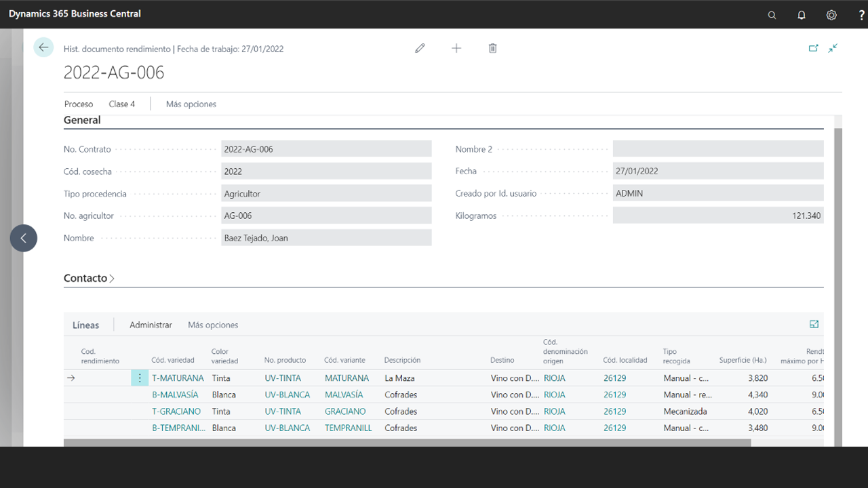This screenshot has width=868, height=488.
Task: Click the Dynamics 365 Business Central title
Action: pos(75,14)
